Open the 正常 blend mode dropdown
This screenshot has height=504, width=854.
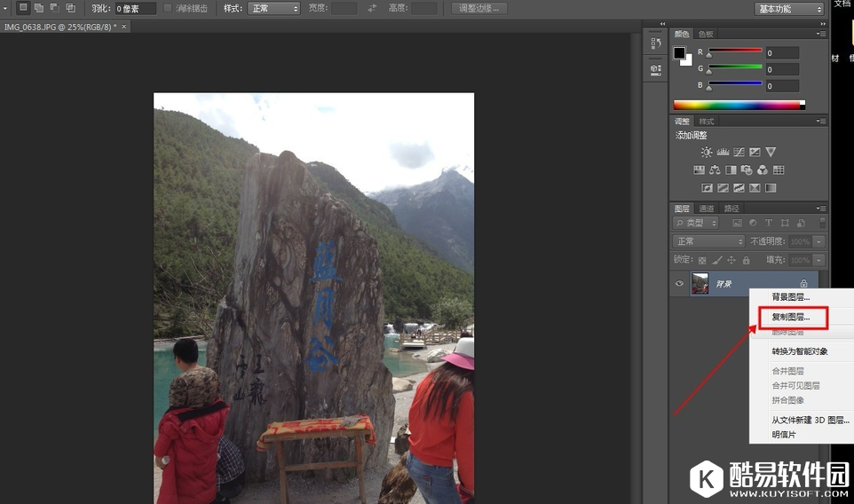click(x=709, y=241)
